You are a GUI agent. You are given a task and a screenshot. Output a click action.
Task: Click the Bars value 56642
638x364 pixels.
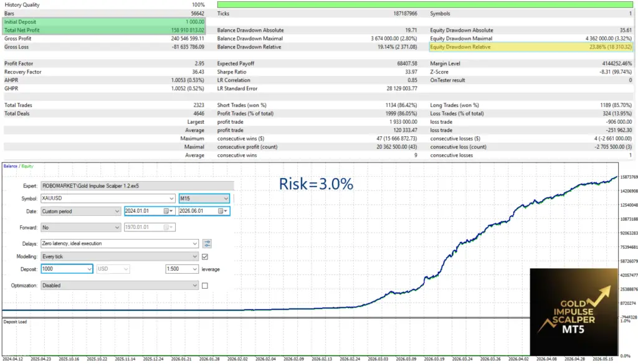click(x=198, y=14)
